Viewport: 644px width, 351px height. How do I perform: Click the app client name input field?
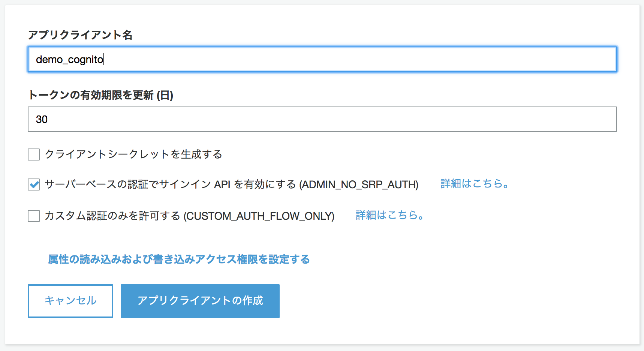tap(322, 59)
